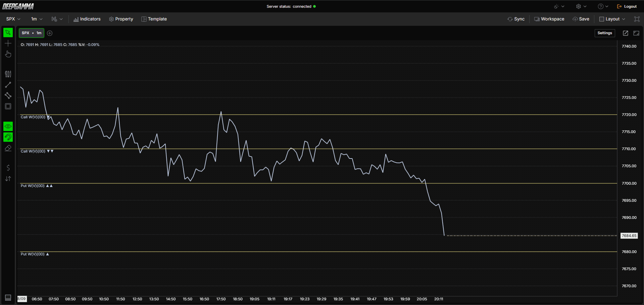Open the Indicators menu

point(87,19)
